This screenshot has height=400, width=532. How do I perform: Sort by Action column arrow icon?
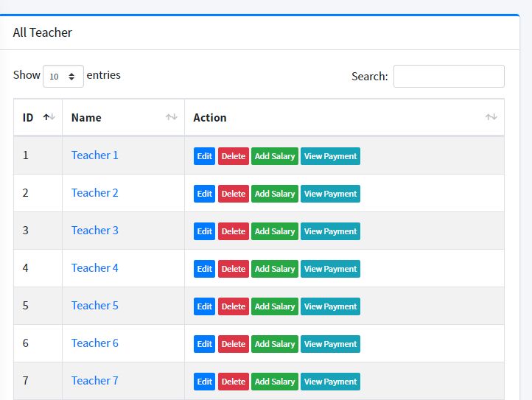click(x=491, y=117)
